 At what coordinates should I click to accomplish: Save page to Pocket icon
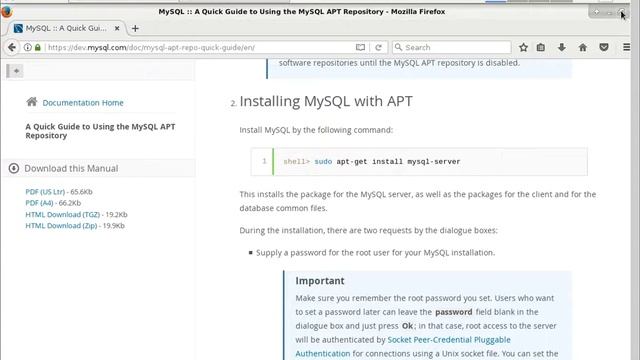(x=604, y=47)
